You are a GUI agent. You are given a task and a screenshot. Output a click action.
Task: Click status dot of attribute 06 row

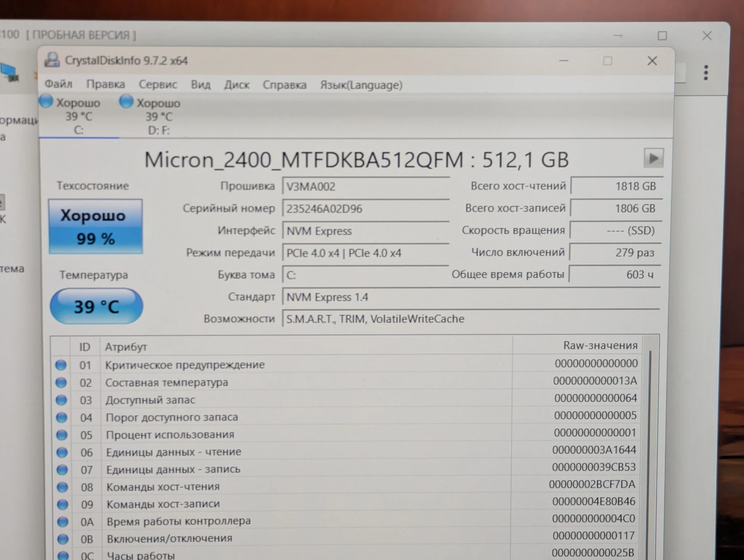pyautogui.click(x=62, y=453)
